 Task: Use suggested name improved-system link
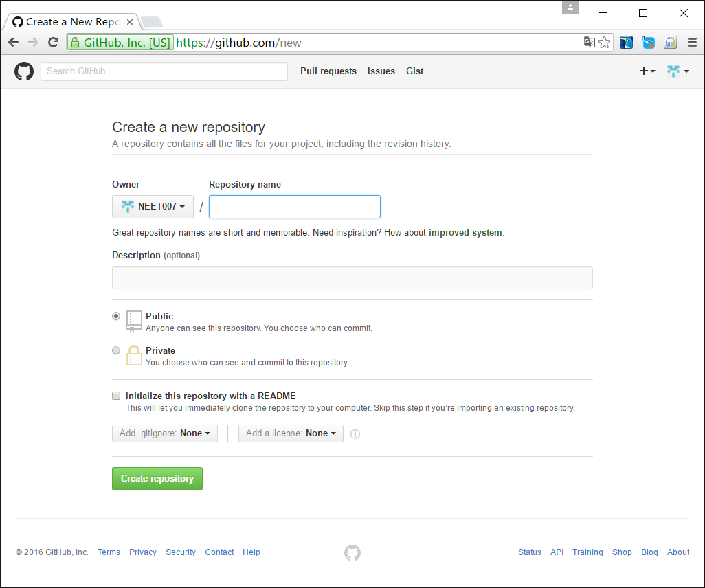pyautogui.click(x=465, y=232)
